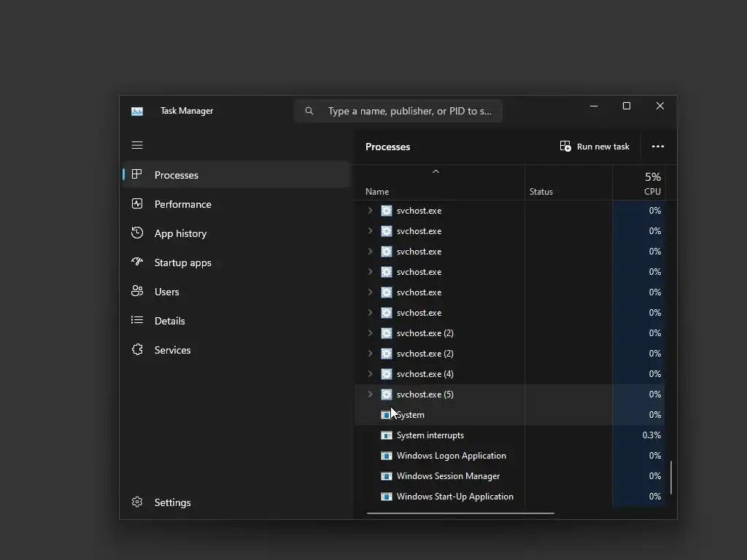
Task: Click the Services puzzle icon
Action: pos(137,350)
